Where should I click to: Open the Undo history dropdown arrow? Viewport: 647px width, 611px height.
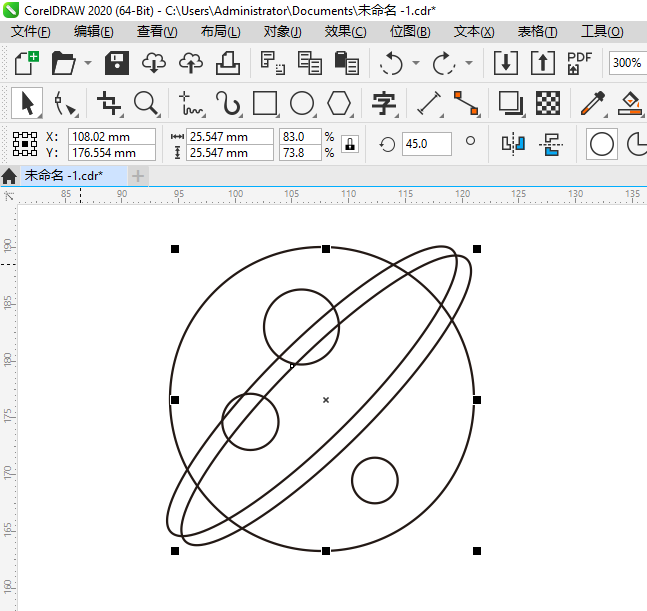[416, 63]
